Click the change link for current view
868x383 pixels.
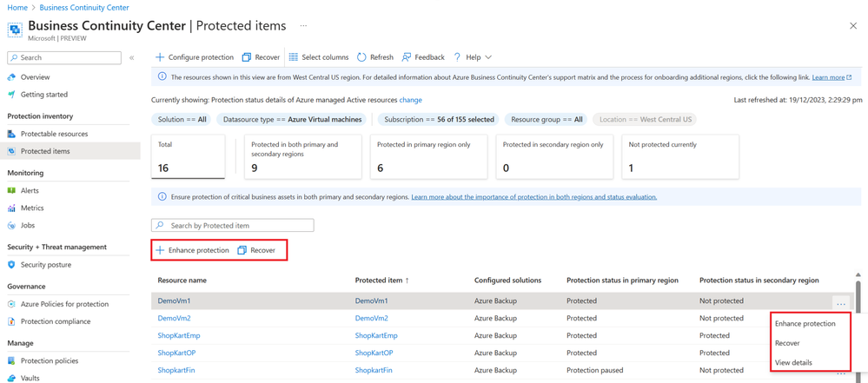[411, 100]
